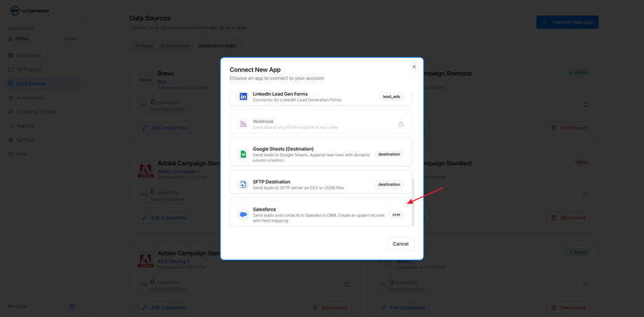Open All Projects in the sidebar
The image size is (644, 317).
[x=43, y=69]
